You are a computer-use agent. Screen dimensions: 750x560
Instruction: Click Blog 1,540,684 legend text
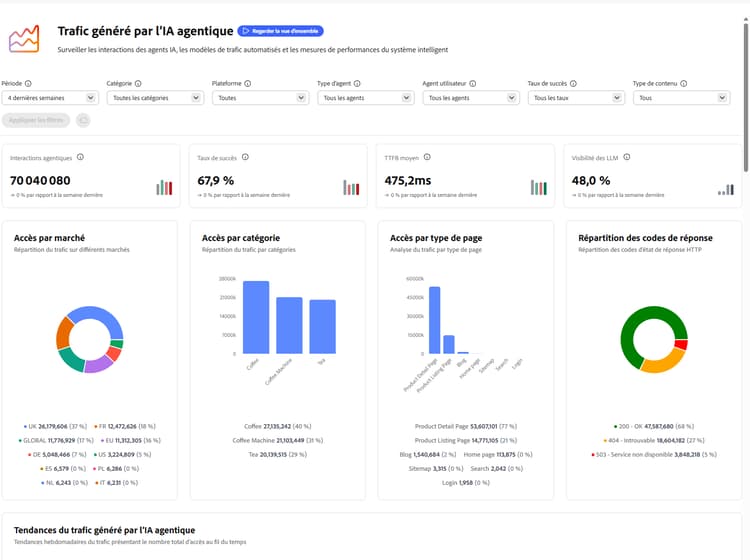click(x=428, y=454)
